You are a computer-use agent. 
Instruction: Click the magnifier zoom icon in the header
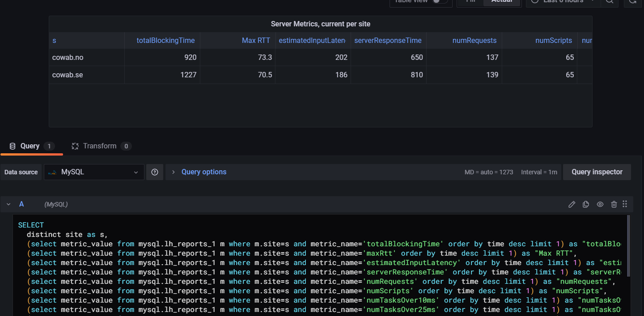coord(609,1)
